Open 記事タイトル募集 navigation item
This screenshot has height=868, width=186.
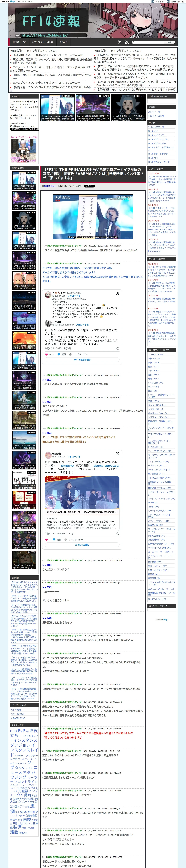click(43, 42)
